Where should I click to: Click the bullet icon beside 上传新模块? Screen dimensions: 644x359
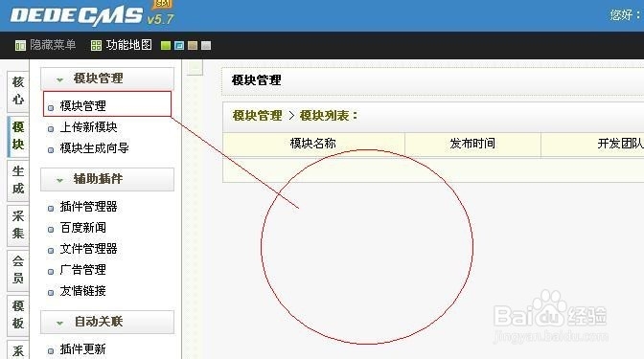51,129
